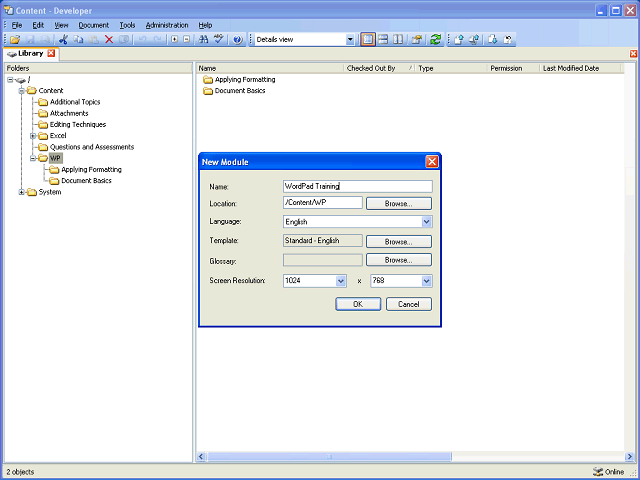Click Browse next to Location field

[399, 204]
